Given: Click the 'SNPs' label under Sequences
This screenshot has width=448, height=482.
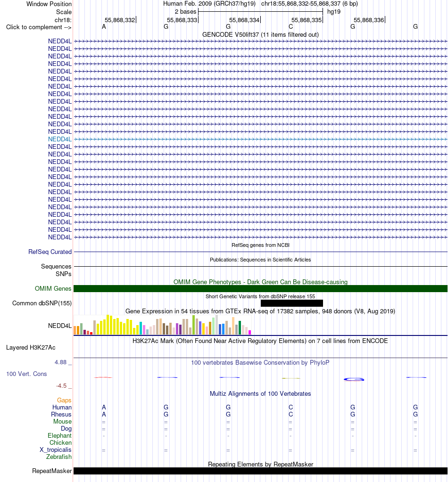Looking at the screenshot, I should pos(63,274).
